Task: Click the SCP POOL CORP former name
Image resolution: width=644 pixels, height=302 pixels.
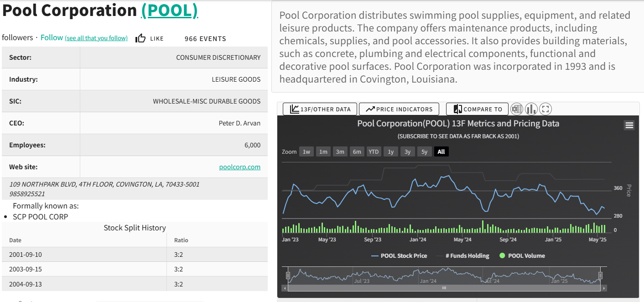Action: pos(40,217)
